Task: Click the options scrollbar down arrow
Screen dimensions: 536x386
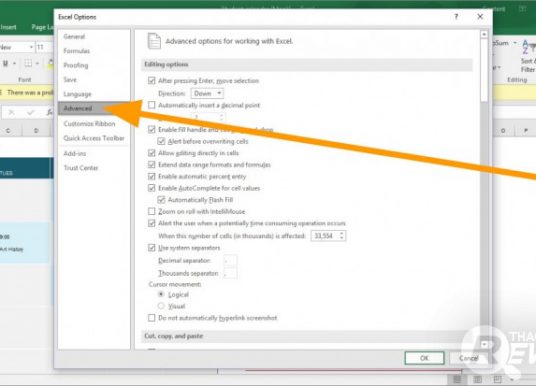Action: pos(484,345)
